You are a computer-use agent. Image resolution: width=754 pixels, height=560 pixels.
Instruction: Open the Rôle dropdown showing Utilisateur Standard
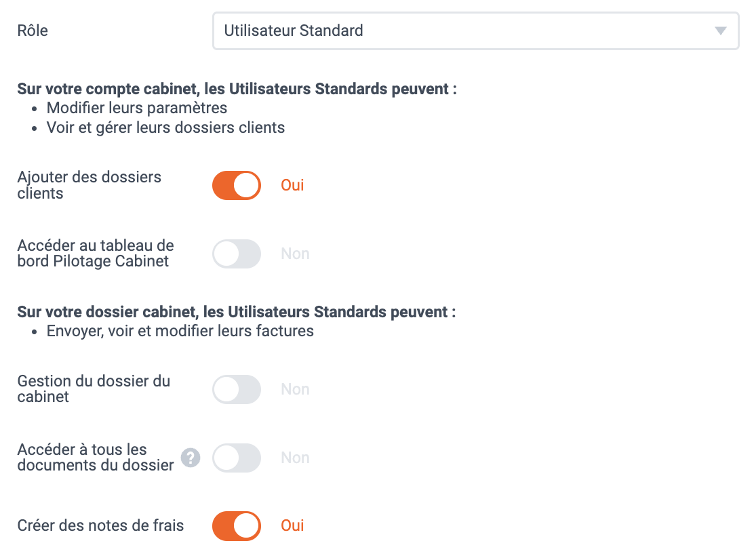click(x=475, y=31)
